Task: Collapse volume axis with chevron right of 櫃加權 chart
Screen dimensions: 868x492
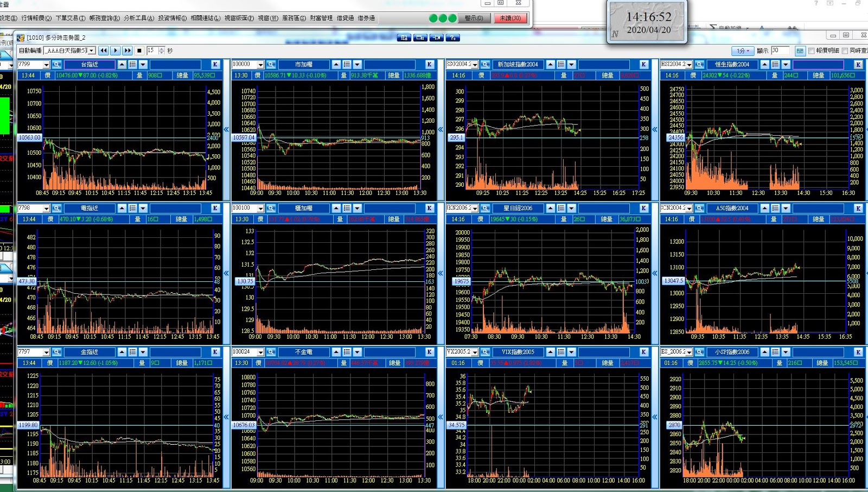Action: click(x=441, y=273)
